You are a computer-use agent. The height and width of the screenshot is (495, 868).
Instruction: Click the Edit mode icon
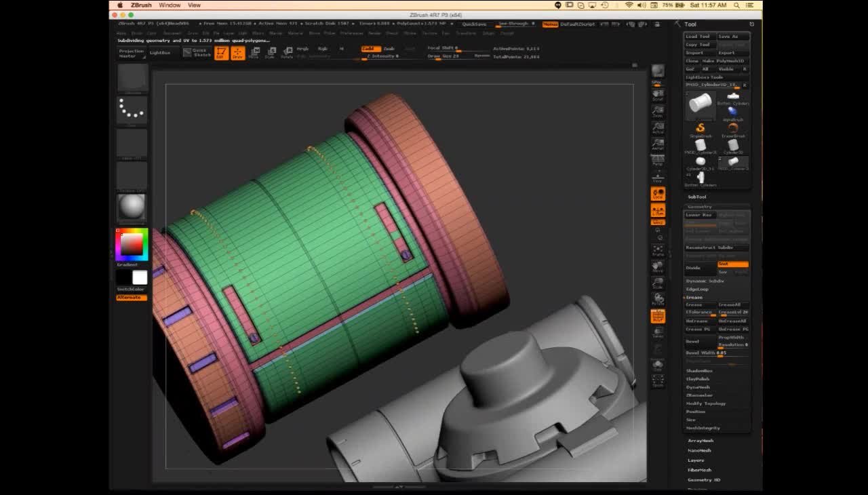[x=221, y=53]
